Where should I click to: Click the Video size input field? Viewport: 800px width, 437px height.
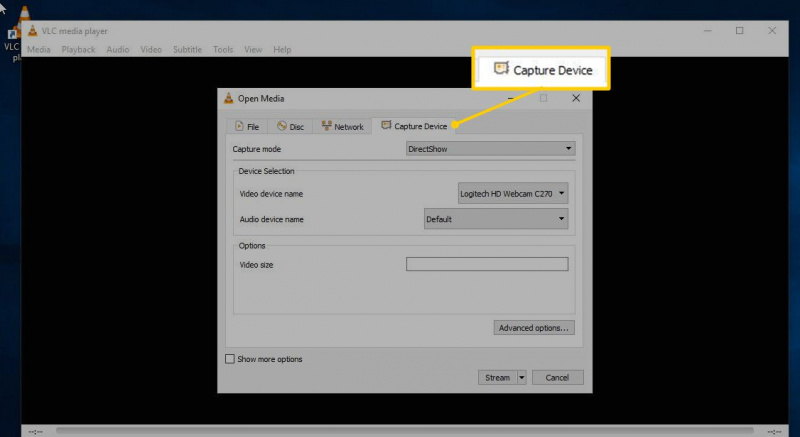click(487, 264)
